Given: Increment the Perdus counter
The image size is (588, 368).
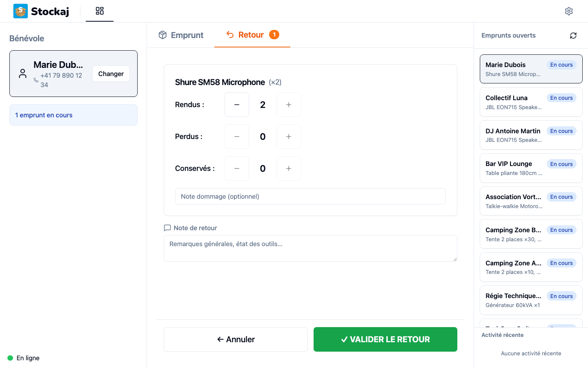Looking at the screenshot, I should tap(289, 137).
